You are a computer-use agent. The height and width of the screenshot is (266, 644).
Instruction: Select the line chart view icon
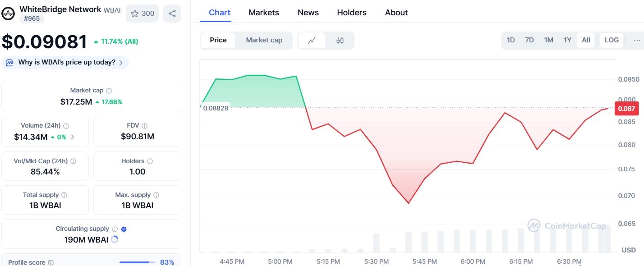click(312, 41)
